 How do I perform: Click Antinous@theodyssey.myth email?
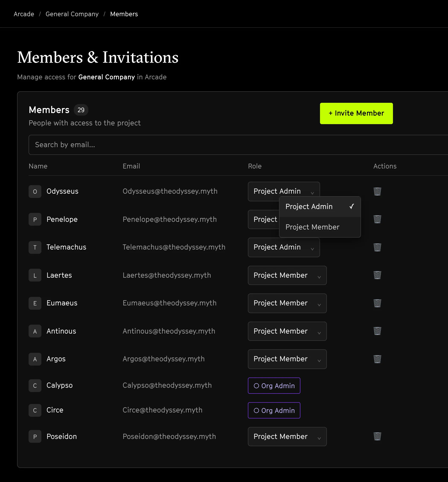(169, 331)
